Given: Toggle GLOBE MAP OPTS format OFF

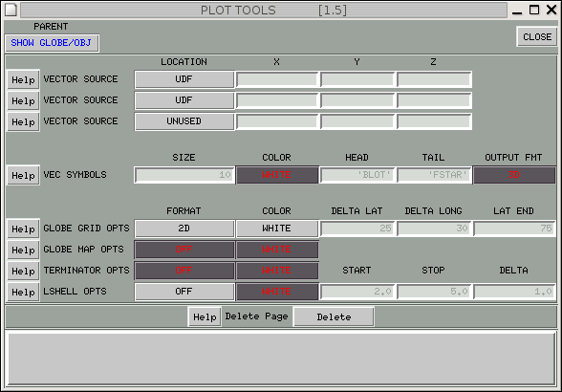Looking at the screenshot, I should tap(184, 250).
